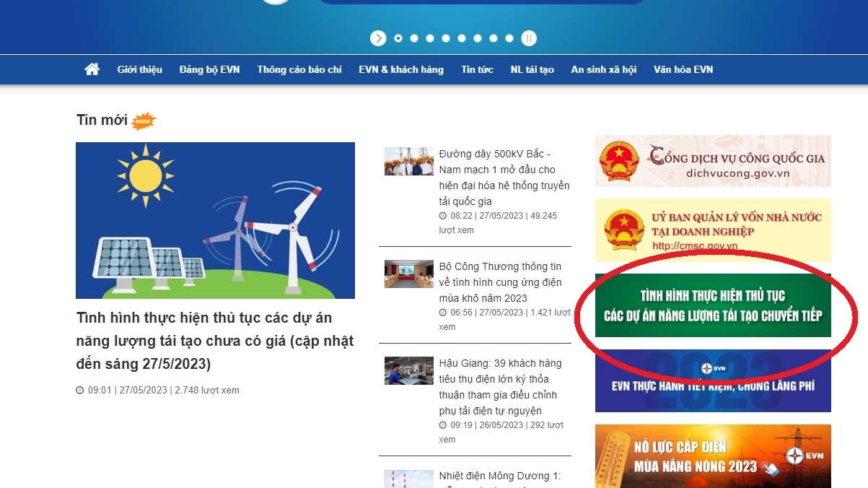
Task: Click the Hậu Giang article thumbnail
Action: click(408, 370)
